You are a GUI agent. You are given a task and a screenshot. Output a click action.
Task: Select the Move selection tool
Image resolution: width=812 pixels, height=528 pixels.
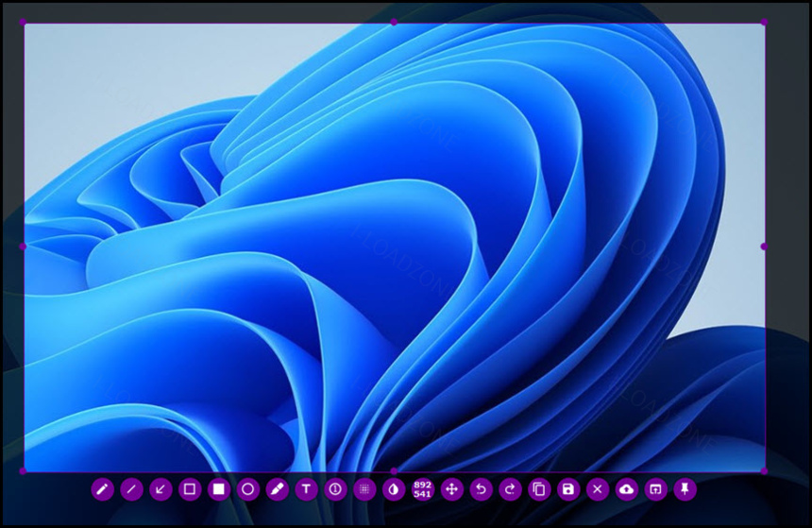[451, 489]
